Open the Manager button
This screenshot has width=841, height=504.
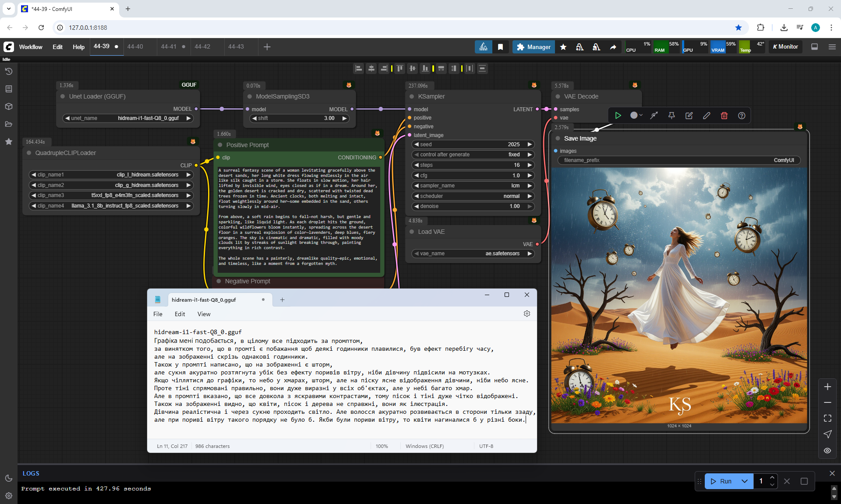coord(534,47)
